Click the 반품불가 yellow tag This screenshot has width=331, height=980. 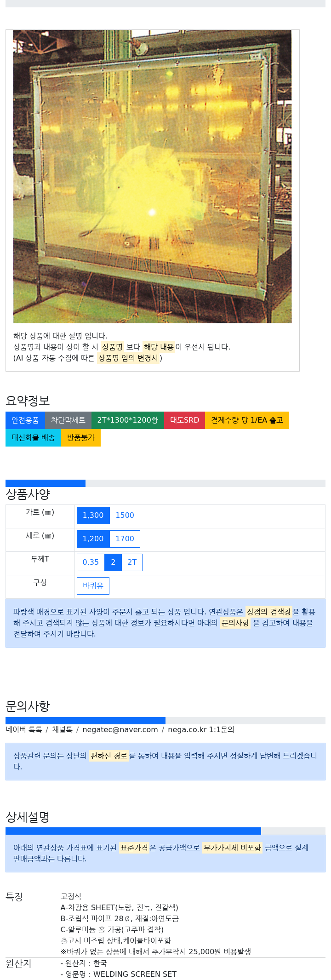pos(81,438)
